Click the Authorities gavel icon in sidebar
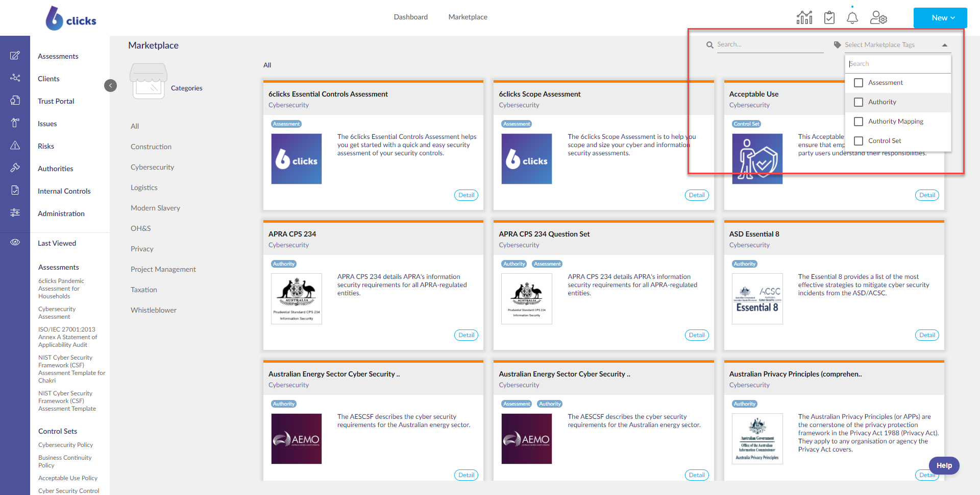 click(15, 168)
